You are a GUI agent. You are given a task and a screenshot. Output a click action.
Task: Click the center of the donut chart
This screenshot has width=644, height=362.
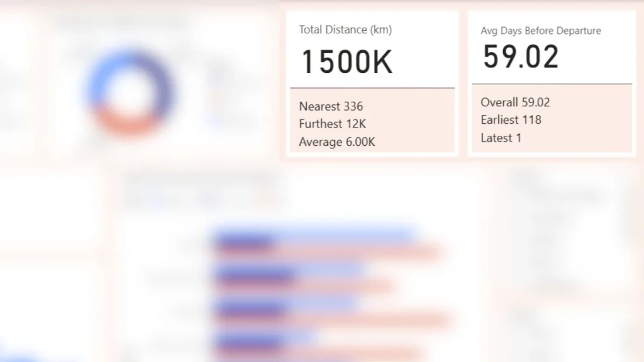click(x=130, y=92)
